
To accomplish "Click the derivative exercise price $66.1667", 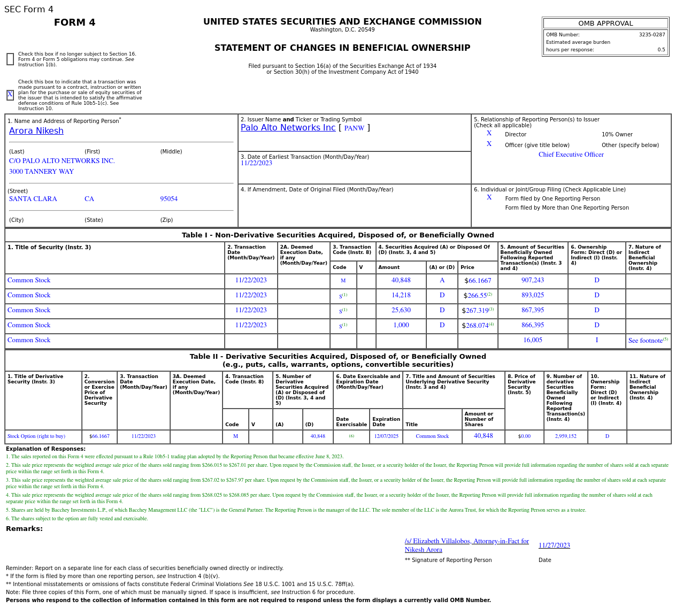I will 99,436.
